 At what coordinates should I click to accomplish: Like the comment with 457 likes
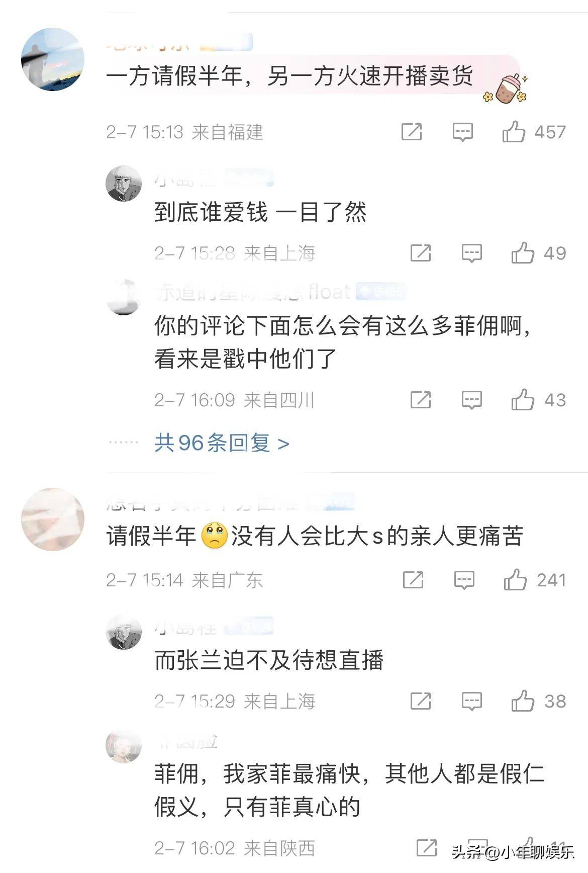coord(514,132)
